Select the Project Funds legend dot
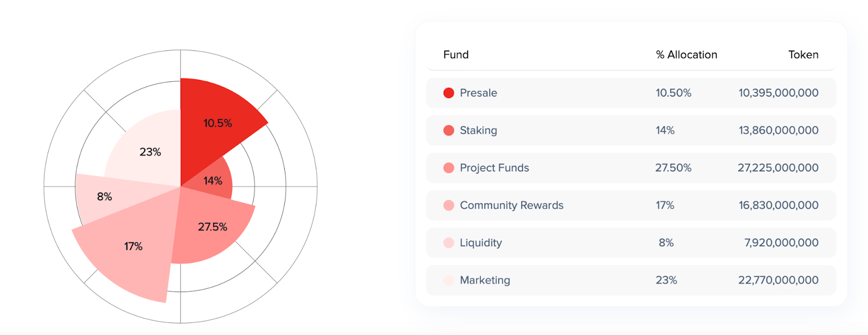Image resolution: width=868 pixels, height=335 pixels. point(449,168)
